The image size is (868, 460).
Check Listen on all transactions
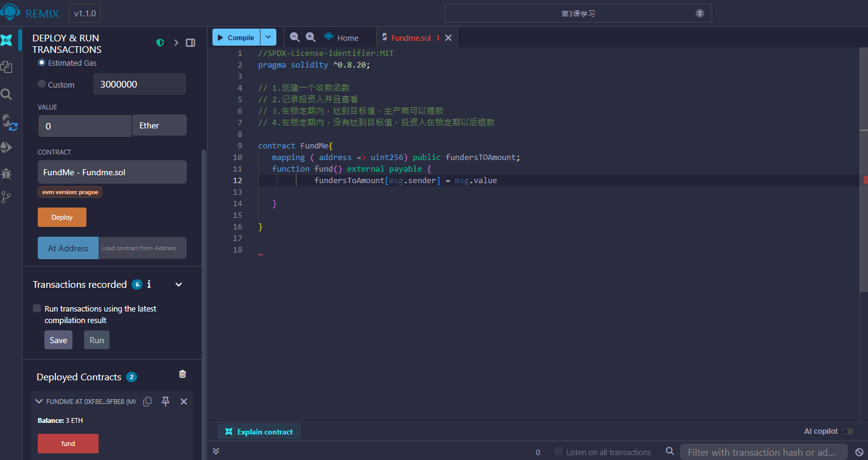558,451
